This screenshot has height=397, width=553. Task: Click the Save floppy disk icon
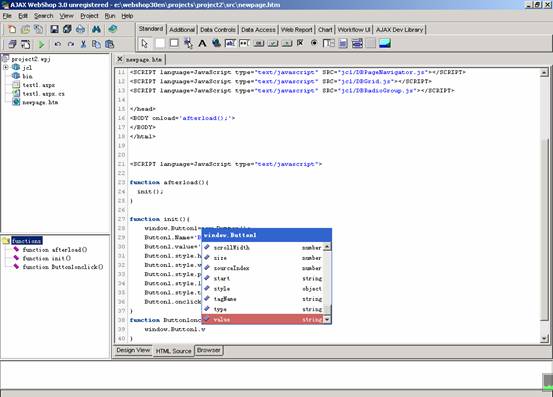54,29
